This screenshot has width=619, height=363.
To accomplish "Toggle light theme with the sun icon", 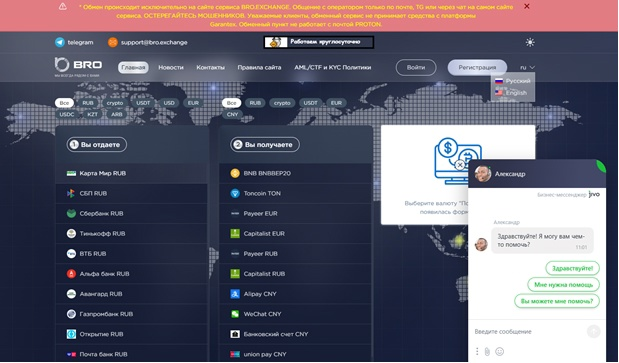I will pyautogui.click(x=530, y=42).
